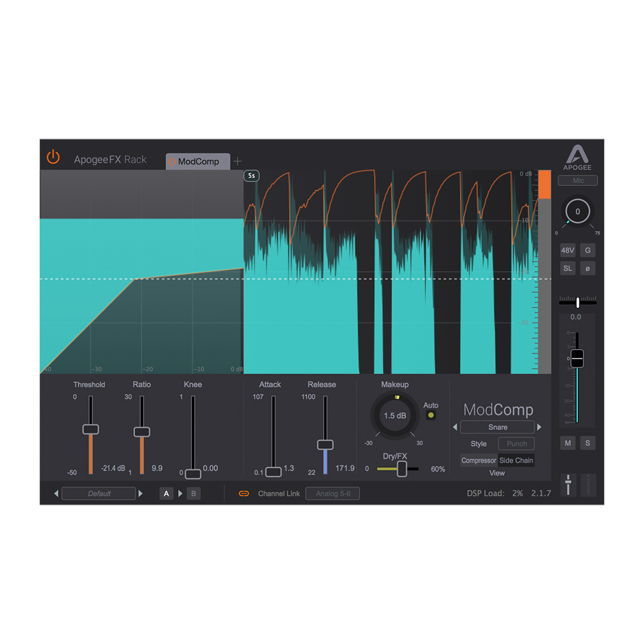This screenshot has height=644, width=644.
Task: Mute the channel with the M button
Action: pos(568,443)
